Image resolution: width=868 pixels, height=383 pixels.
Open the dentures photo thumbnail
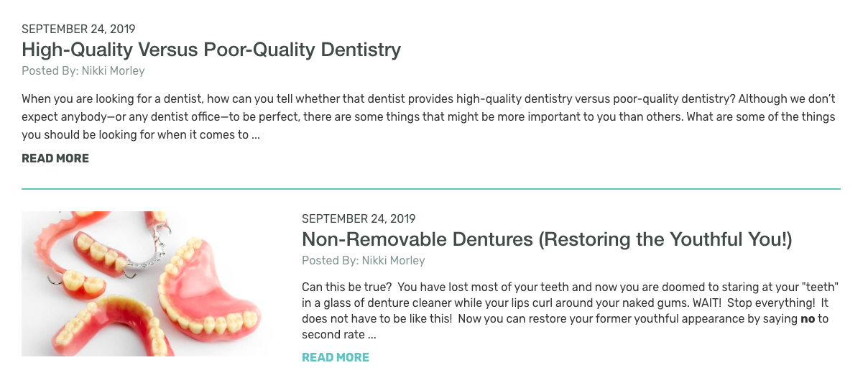click(x=147, y=284)
